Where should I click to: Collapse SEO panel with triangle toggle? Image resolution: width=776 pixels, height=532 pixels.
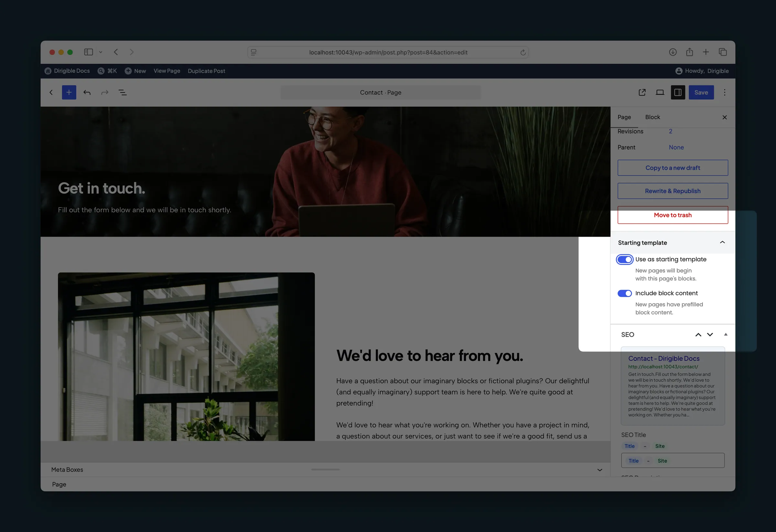[726, 335]
